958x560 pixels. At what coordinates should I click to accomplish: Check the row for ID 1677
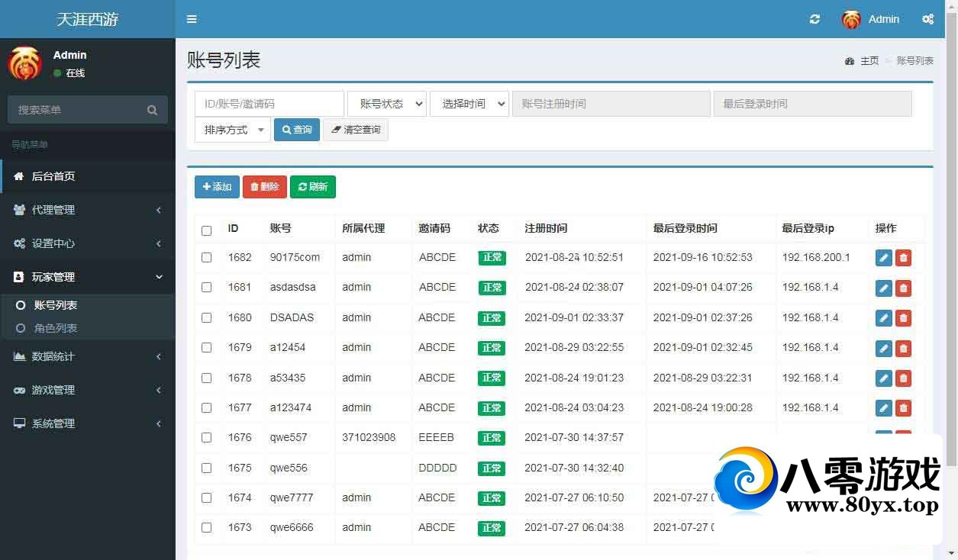tap(206, 407)
